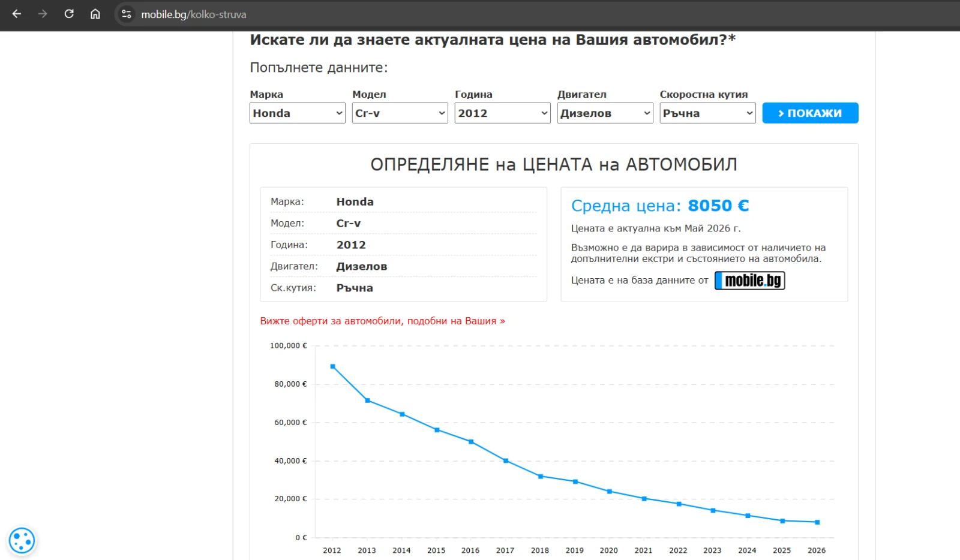
Task: Select the 2012 data point on chart
Action: (333, 366)
